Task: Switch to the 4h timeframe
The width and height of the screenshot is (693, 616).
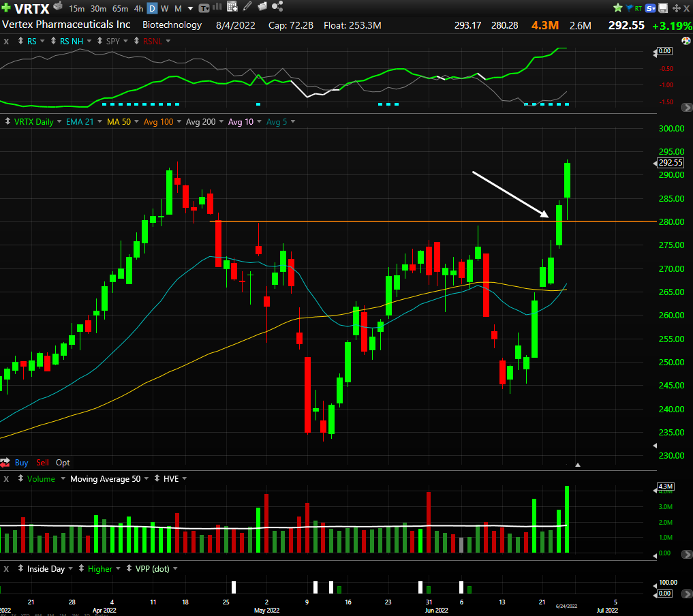Action: tap(138, 8)
